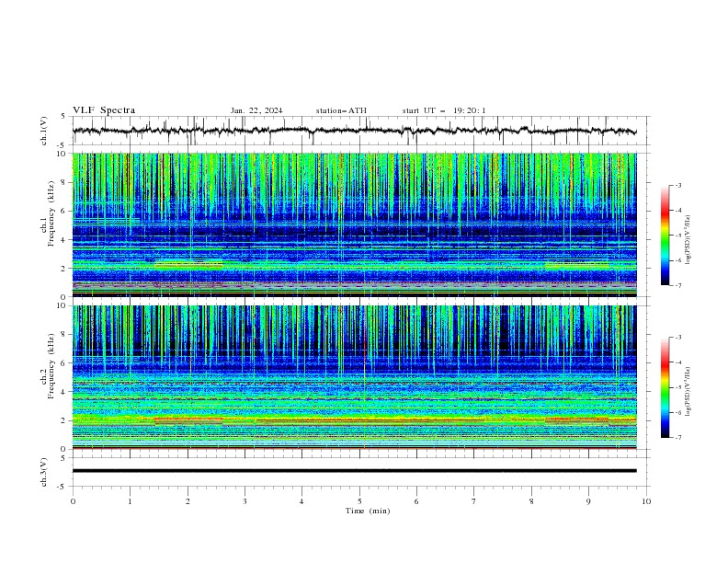Click the time axis tick label "6"
Image resolution: width=728 pixels, height=563 pixels.
pos(416,501)
